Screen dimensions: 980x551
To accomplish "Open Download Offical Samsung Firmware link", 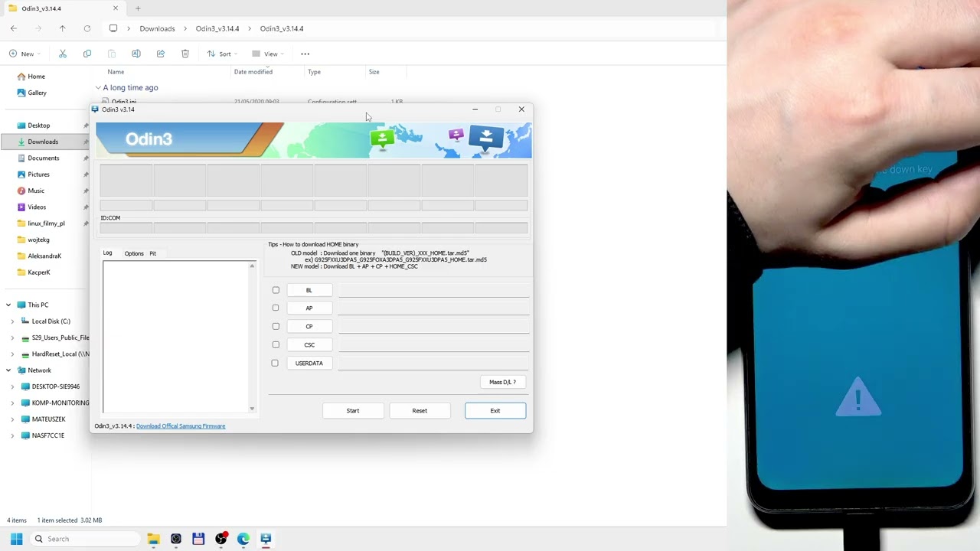I will point(181,426).
